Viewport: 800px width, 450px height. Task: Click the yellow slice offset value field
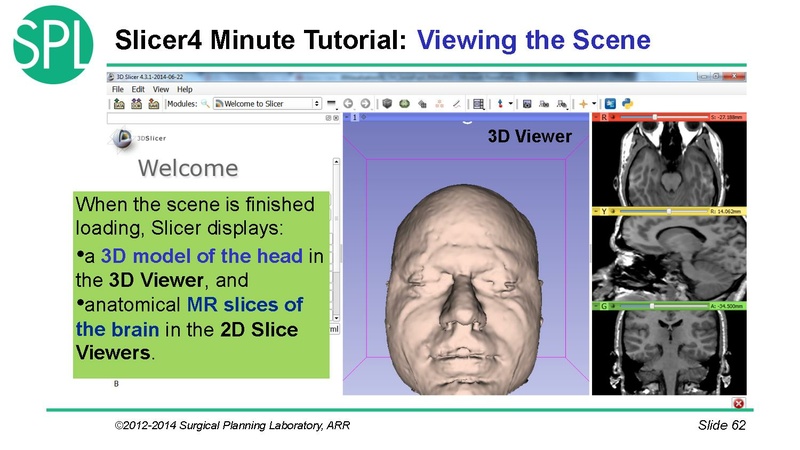(x=728, y=211)
